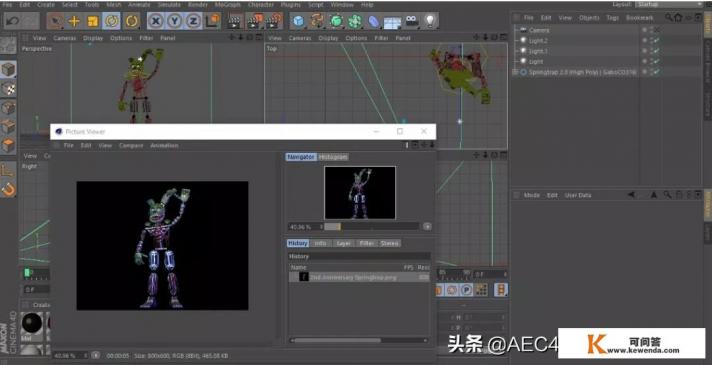
Task: Switch to the Layer tab in Picture Viewer
Action: point(343,243)
